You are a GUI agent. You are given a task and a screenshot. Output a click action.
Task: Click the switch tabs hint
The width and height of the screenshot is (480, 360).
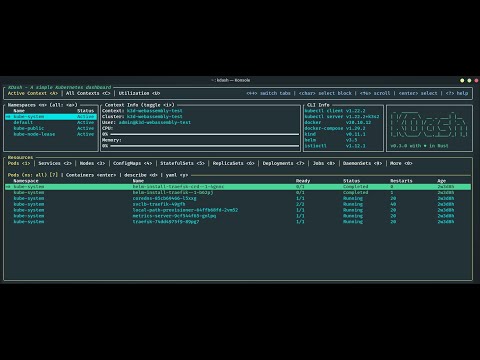268,93
